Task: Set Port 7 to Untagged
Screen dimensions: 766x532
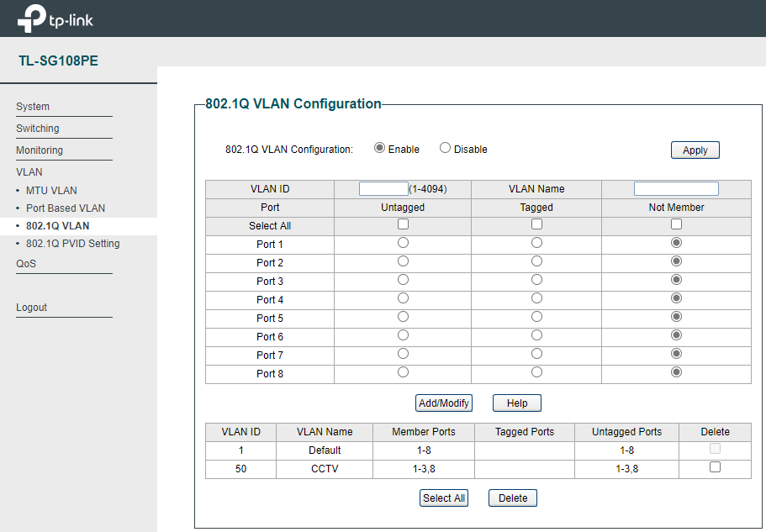Action: point(403,354)
